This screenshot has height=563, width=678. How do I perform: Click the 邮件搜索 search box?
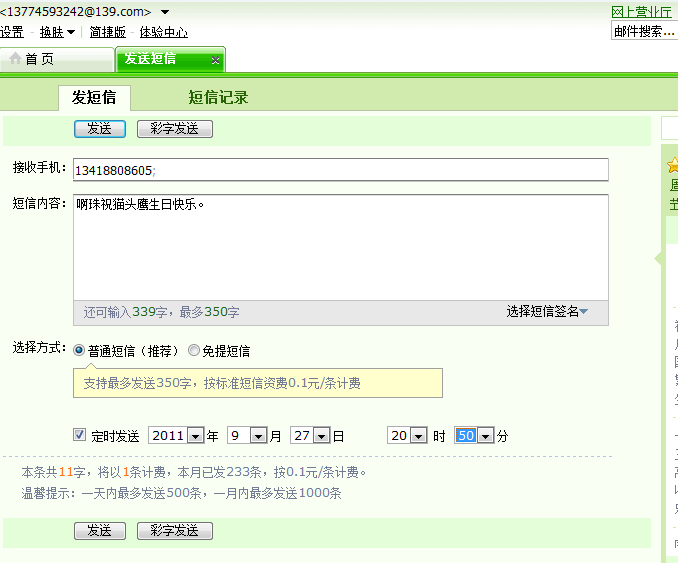click(x=644, y=31)
